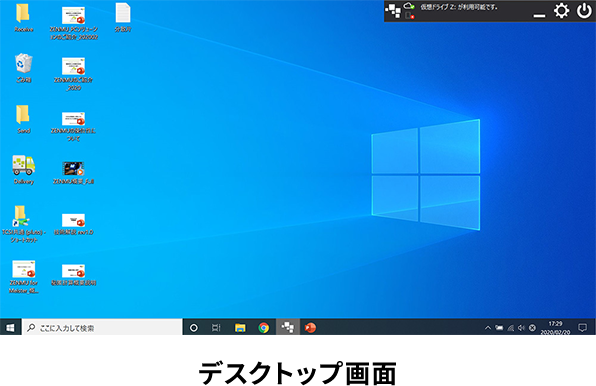Open the bottom PowerPoint file in second column
Image resolution: width=596 pixels, height=386 pixels.
coord(73,274)
